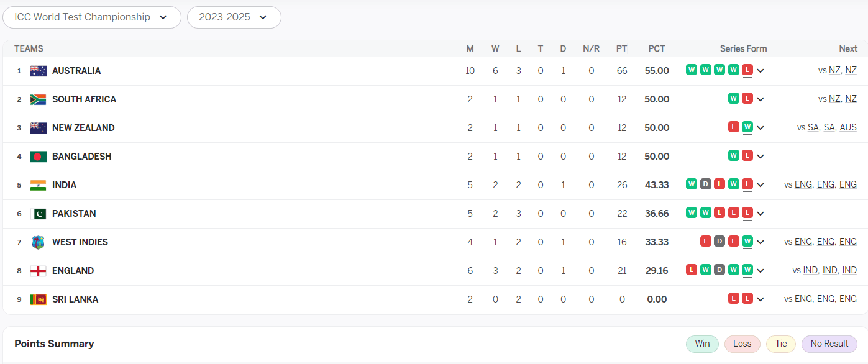Click the purple No Result legend pill
The image size is (868, 364).
(829, 344)
